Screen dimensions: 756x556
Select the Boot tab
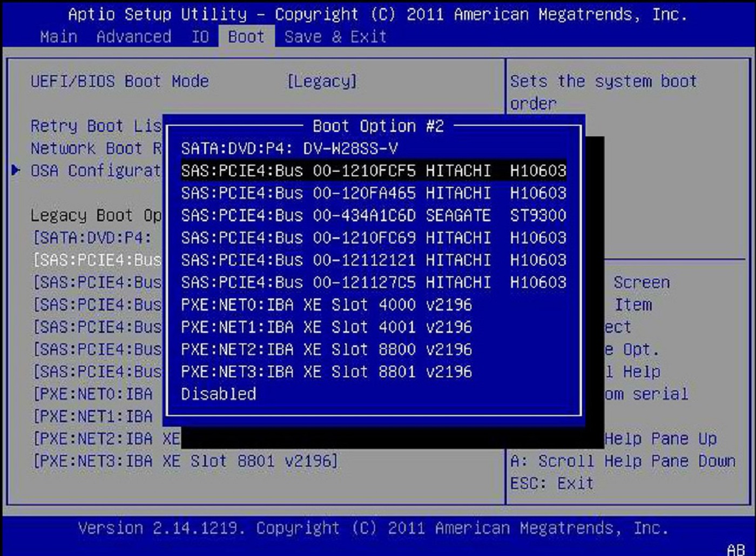point(246,37)
